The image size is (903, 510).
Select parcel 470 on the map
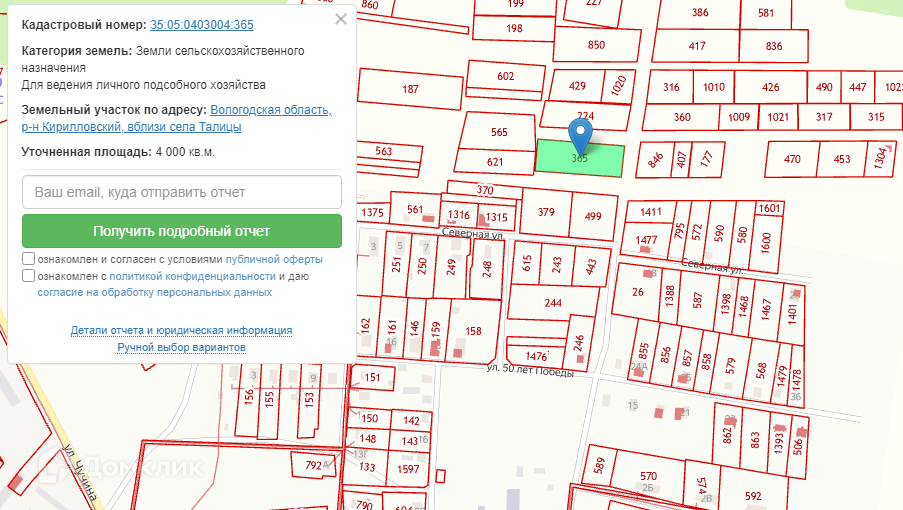coord(792,158)
